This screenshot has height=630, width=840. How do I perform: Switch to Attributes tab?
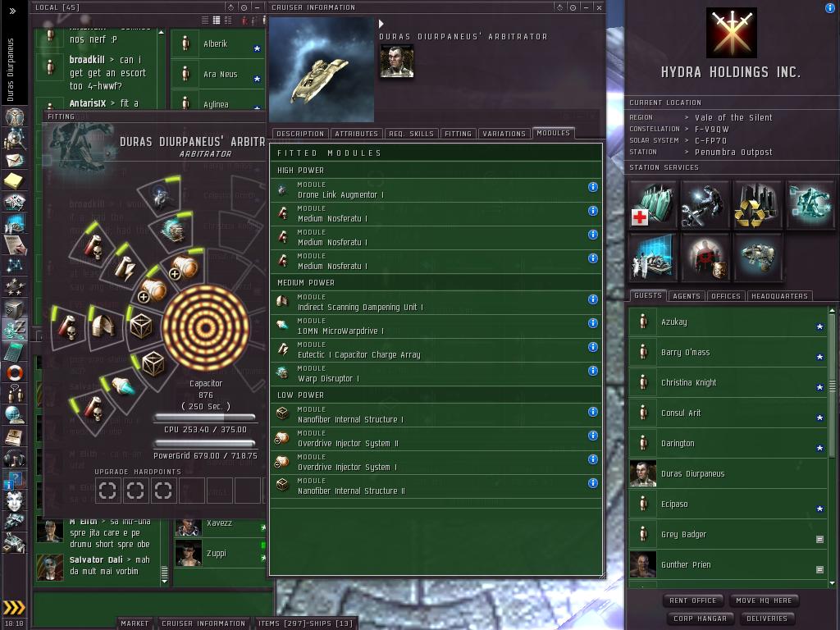(357, 134)
